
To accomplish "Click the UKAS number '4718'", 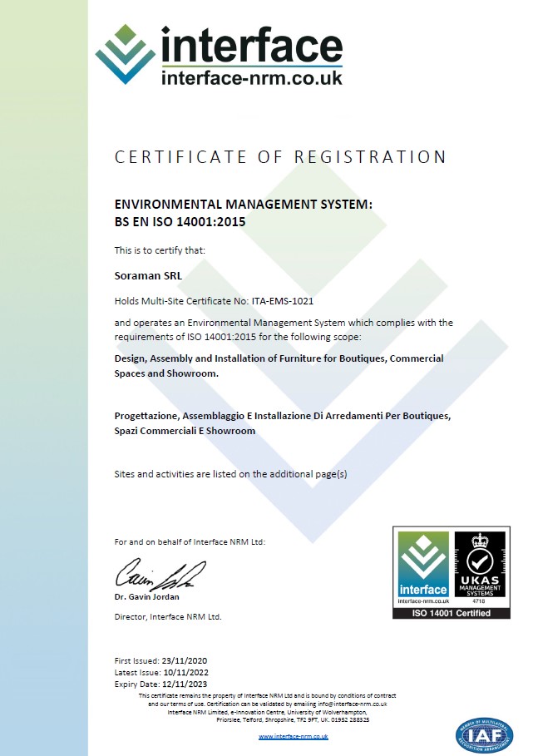I will tap(479, 601).
